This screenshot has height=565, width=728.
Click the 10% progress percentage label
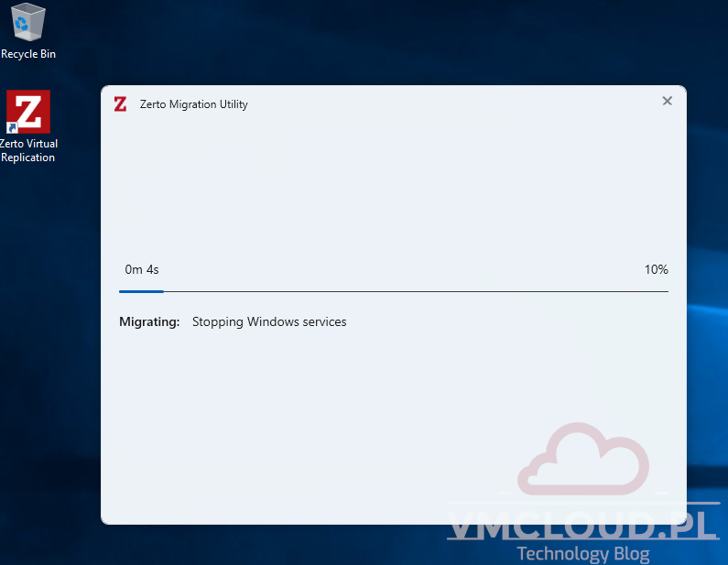(656, 269)
